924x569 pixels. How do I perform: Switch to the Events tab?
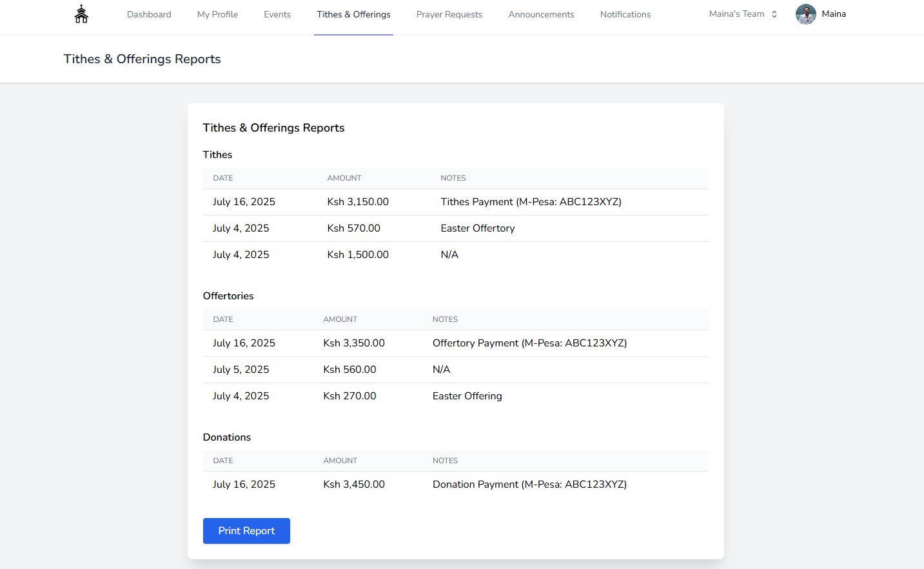(277, 14)
